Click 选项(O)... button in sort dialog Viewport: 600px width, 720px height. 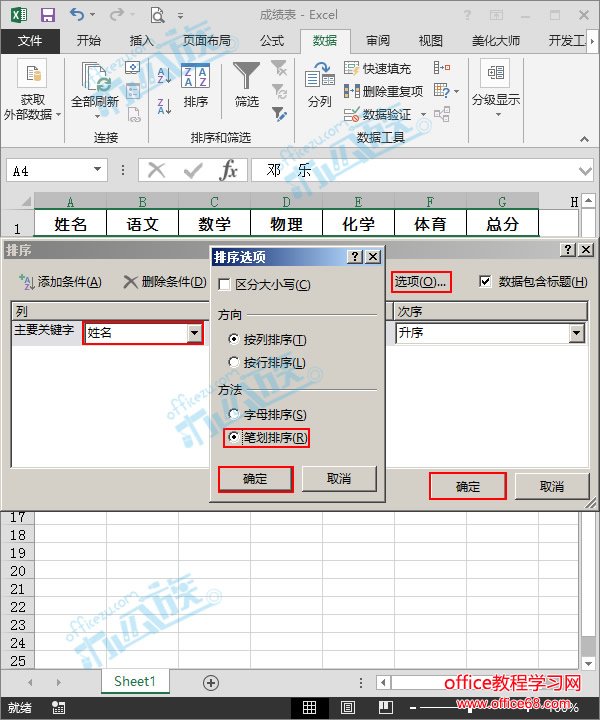(421, 281)
